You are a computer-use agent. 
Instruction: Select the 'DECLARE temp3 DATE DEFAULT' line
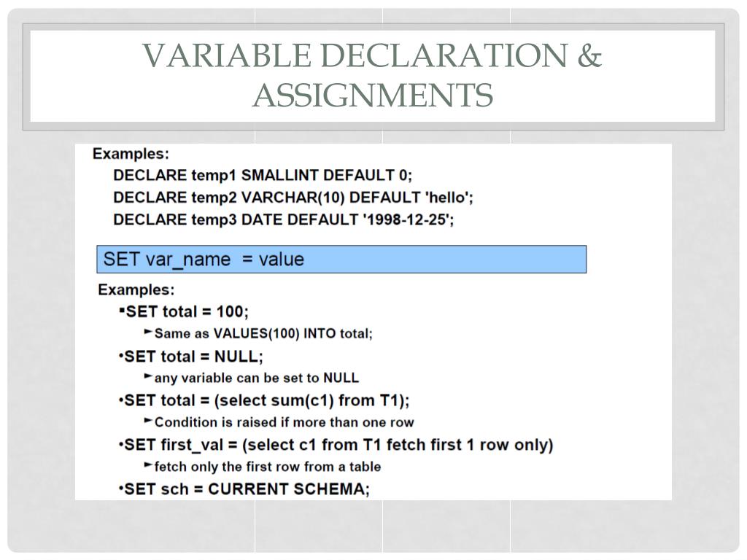coord(284,219)
